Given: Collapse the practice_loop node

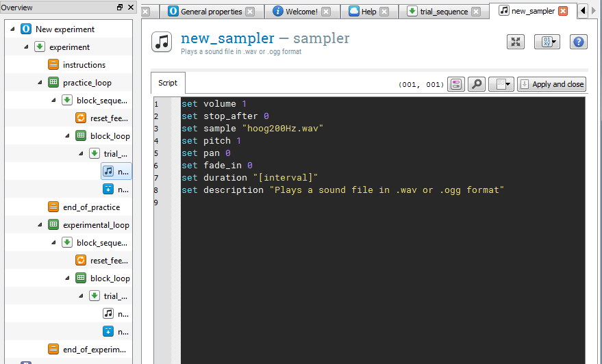Looking at the screenshot, I should (40, 82).
